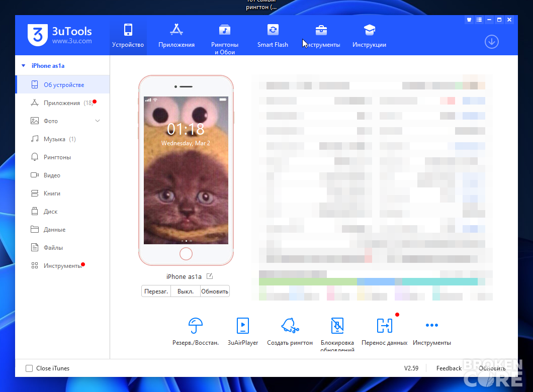Screen dimensions: 533x392
Task: Click the sidebar Инструменты grid icon
Action: click(35, 265)
